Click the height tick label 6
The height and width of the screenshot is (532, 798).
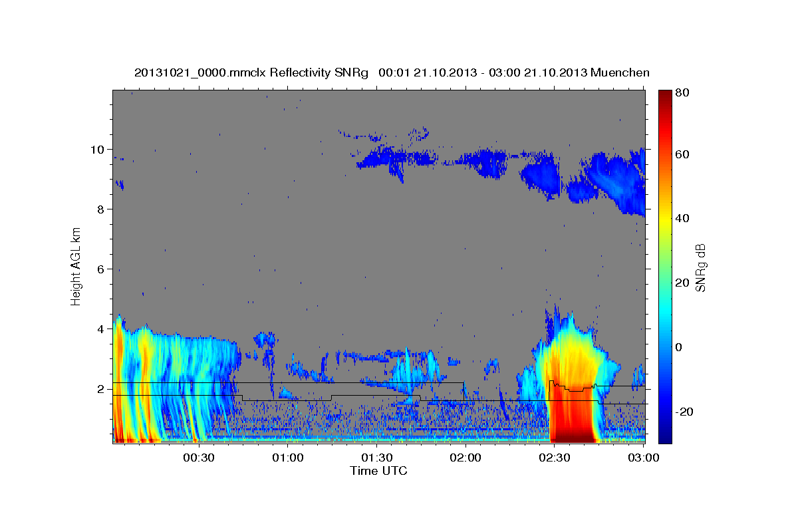(x=102, y=269)
